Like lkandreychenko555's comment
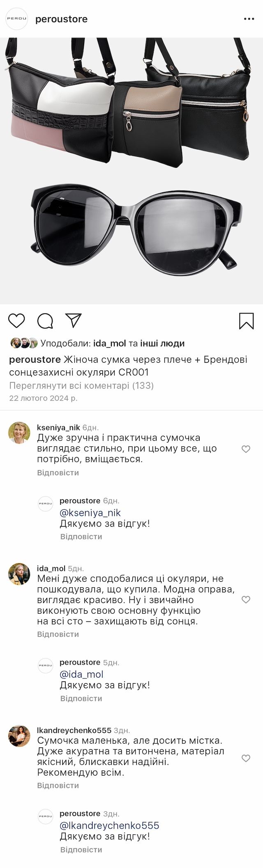This screenshot has height=868, width=263. [x=246, y=758]
